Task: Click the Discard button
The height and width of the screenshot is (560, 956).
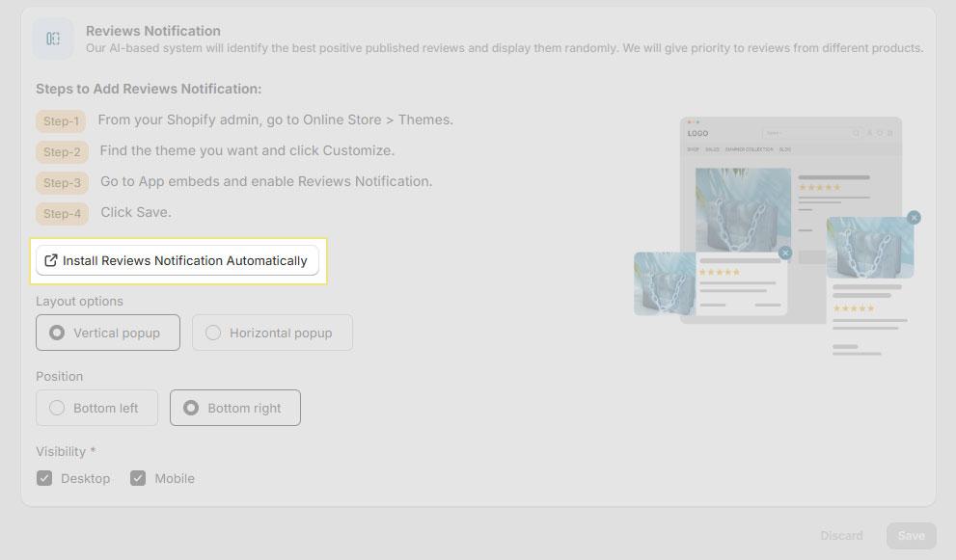Action: 840,535
